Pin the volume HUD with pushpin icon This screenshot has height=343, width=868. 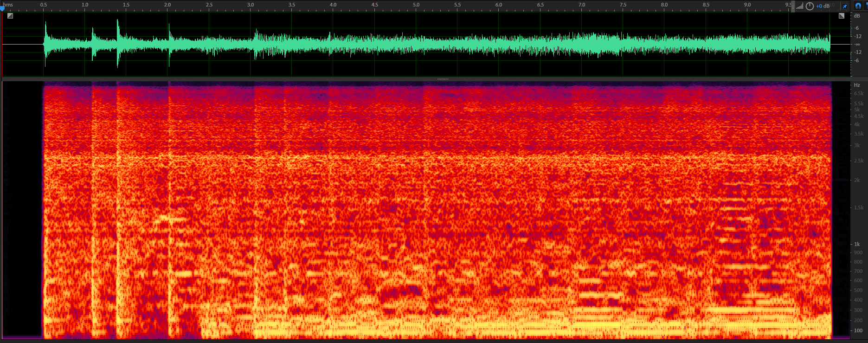pos(845,6)
